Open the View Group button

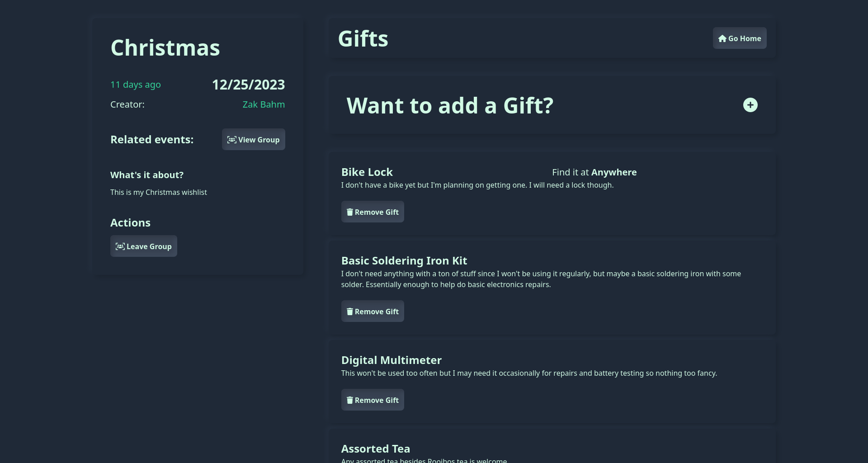coord(253,139)
